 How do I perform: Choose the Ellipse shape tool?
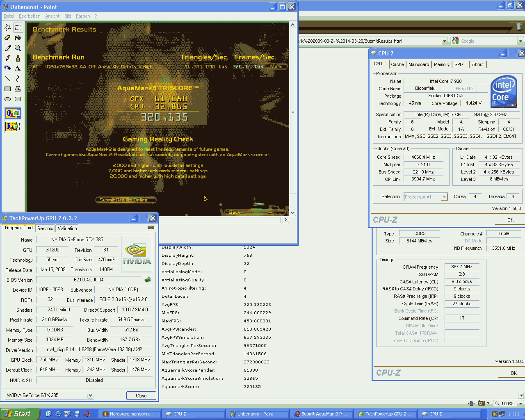(8, 99)
